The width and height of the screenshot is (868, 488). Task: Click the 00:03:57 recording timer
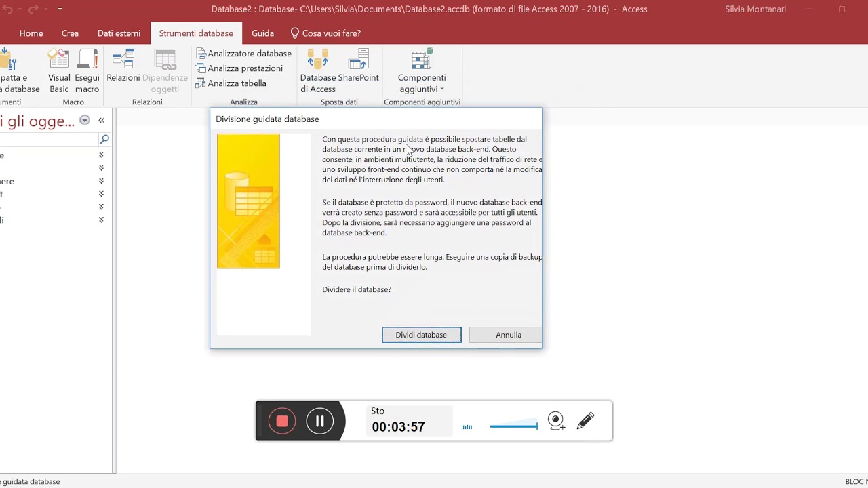point(398,427)
